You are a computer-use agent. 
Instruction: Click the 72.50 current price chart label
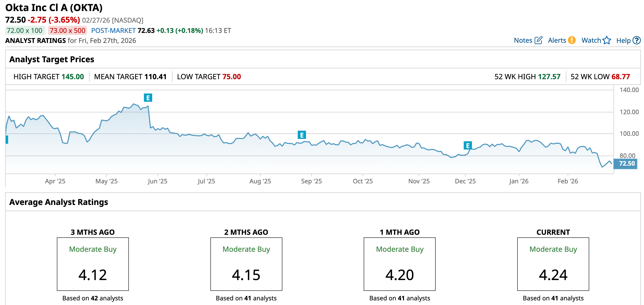tap(625, 164)
